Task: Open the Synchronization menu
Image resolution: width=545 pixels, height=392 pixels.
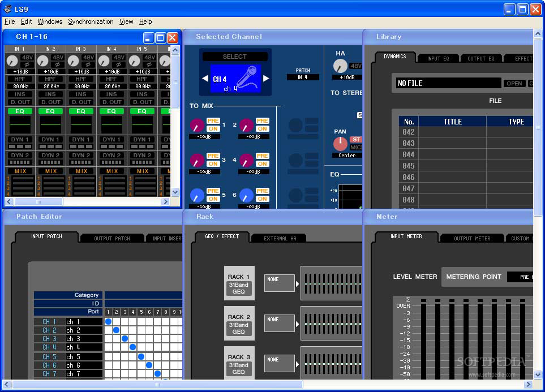Action: pyautogui.click(x=91, y=21)
